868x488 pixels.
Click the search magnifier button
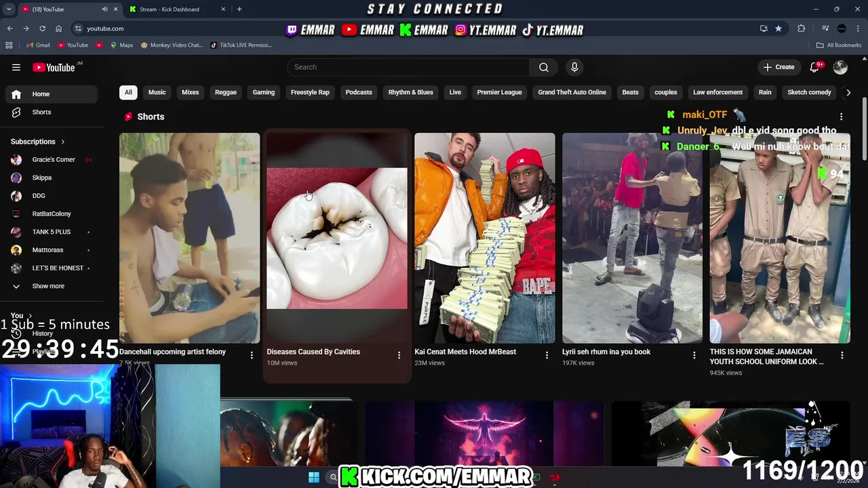coord(543,67)
